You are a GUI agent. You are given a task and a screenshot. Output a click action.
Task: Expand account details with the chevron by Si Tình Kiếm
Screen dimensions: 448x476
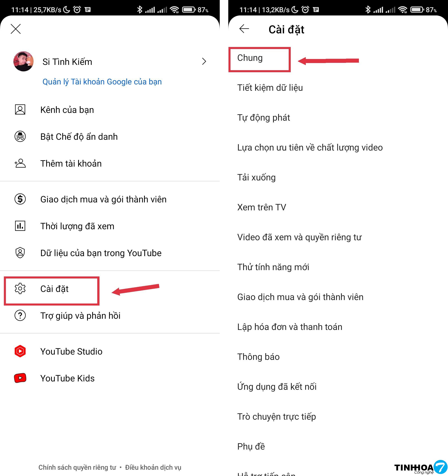pyautogui.click(x=204, y=62)
